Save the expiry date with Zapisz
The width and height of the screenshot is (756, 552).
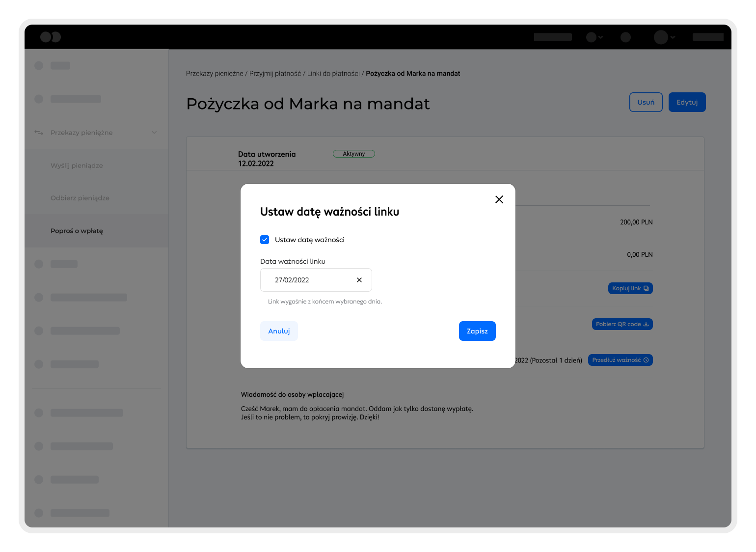pos(477,331)
